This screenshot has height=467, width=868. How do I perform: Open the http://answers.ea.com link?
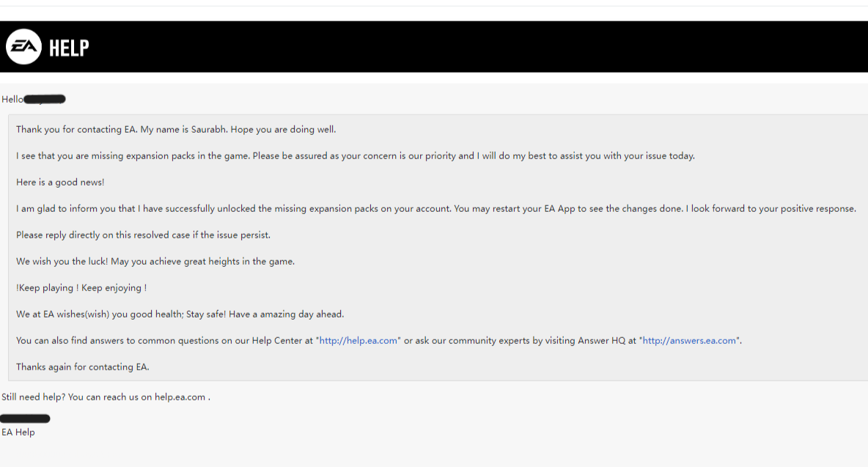[690, 340]
